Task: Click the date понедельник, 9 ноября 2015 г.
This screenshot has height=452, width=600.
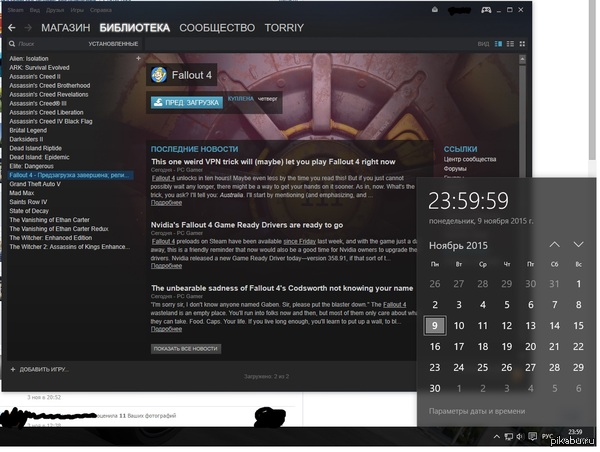Action: (481, 221)
